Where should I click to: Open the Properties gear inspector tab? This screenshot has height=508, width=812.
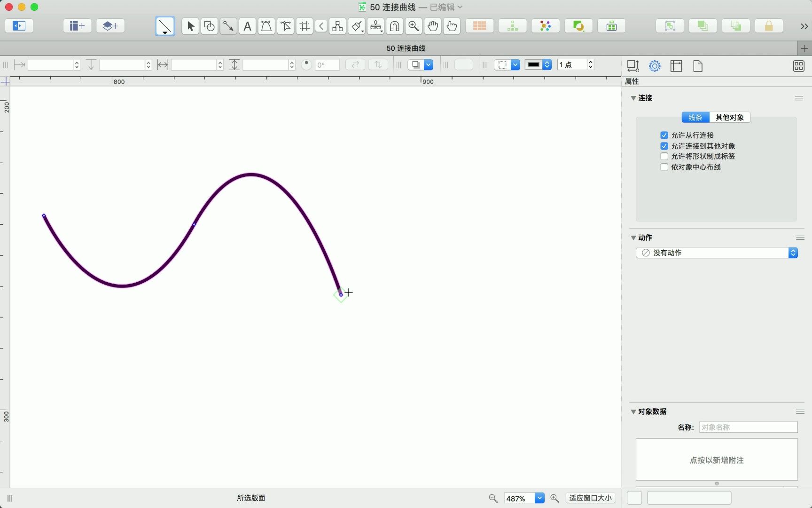tap(655, 66)
